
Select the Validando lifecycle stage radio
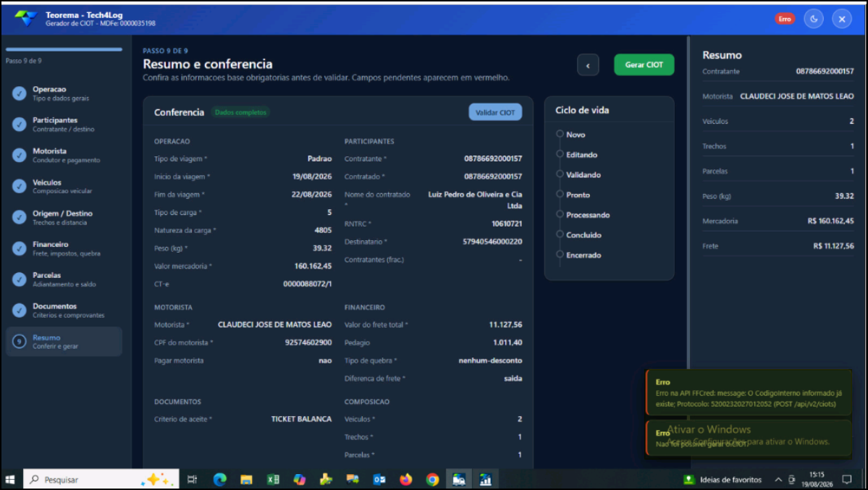coord(560,174)
